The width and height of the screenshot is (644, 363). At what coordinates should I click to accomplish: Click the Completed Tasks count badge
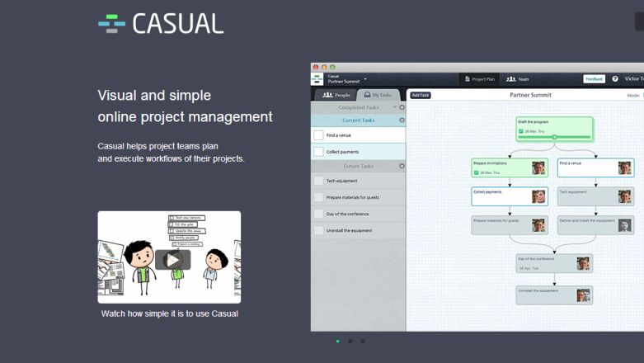(x=402, y=107)
